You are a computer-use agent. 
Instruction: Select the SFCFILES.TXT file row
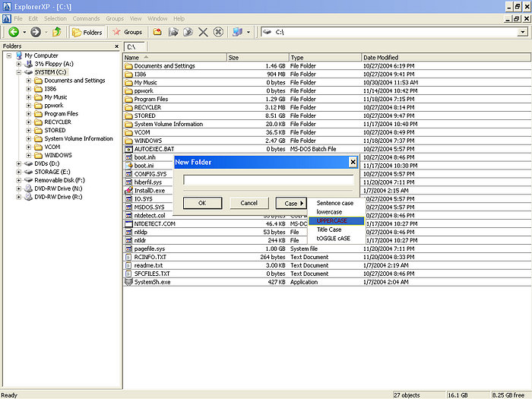327,274
